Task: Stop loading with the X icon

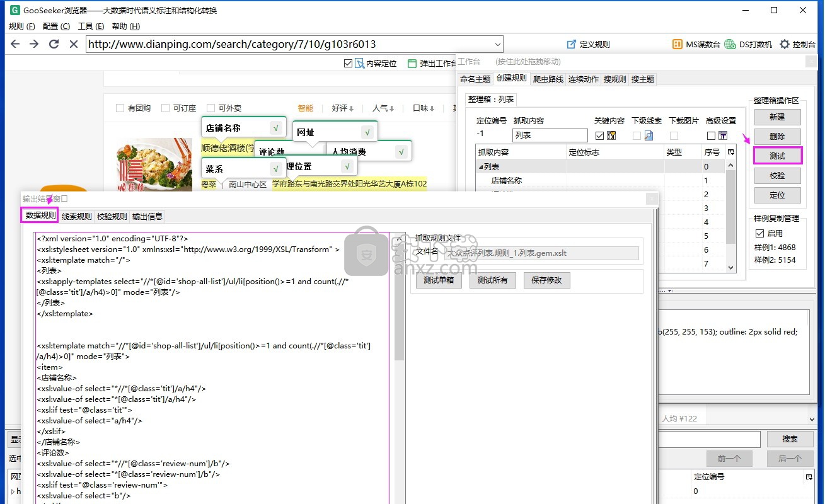Action: (x=73, y=44)
